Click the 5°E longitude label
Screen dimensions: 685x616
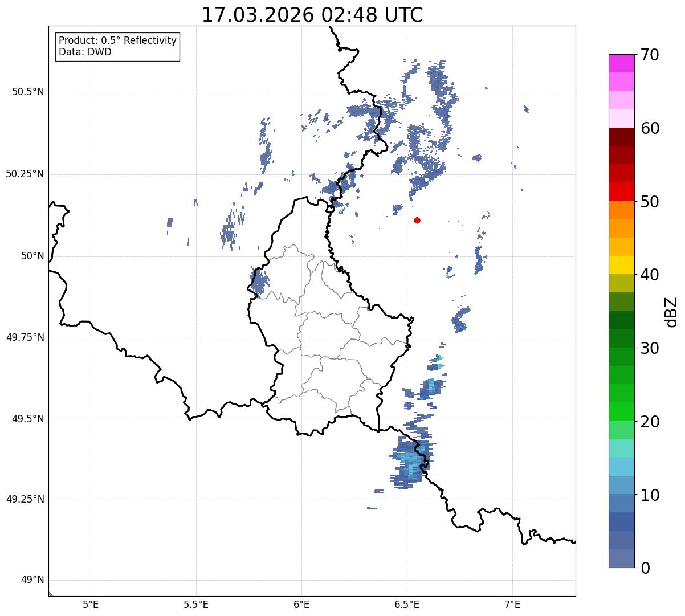[91, 604]
